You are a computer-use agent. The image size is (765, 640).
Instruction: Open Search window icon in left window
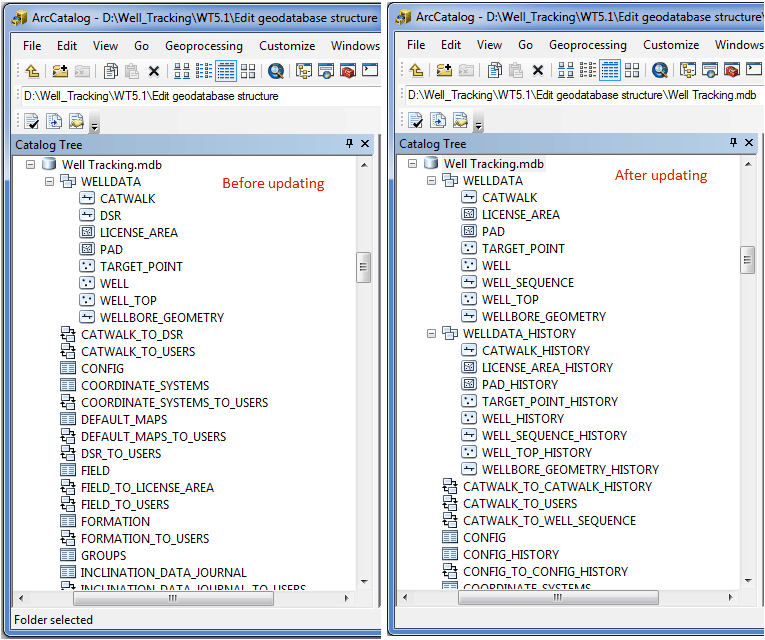pyautogui.click(x=276, y=71)
